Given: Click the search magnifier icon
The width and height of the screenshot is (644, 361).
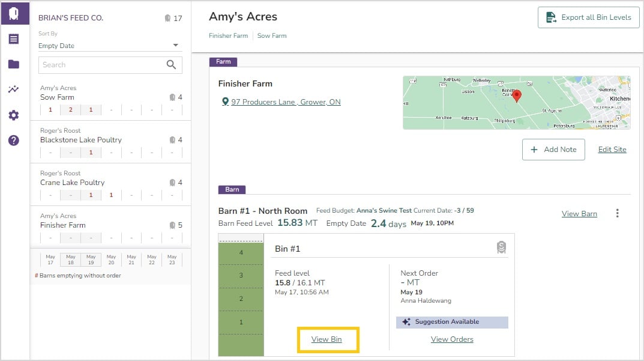Looking at the screenshot, I should (x=172, y=65).
